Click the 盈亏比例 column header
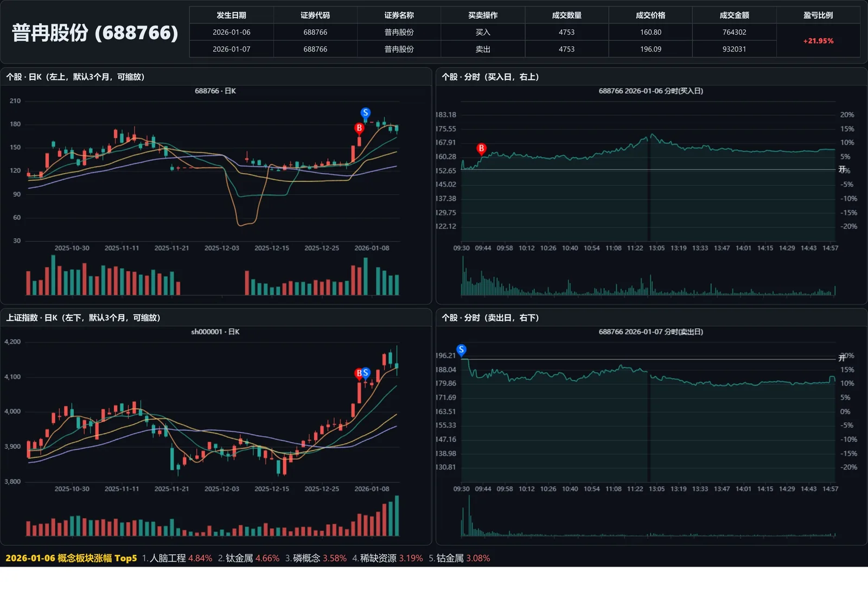This screenshot has width=868, height=597. [818, 15]
